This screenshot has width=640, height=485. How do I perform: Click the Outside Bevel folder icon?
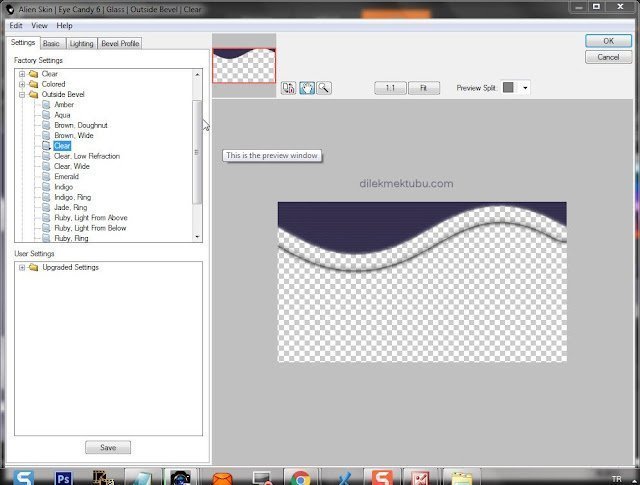click(33, 94)
